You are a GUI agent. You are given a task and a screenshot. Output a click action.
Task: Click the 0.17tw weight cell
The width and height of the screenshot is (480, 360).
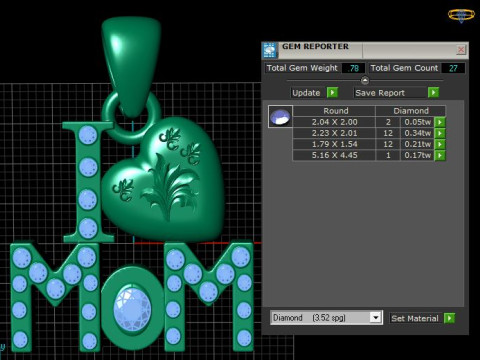point(418,155)
